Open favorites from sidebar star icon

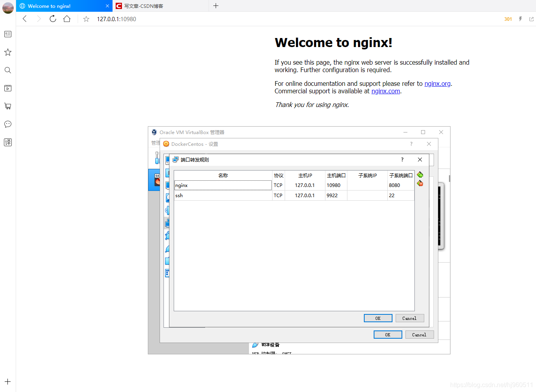click(8, 52)
